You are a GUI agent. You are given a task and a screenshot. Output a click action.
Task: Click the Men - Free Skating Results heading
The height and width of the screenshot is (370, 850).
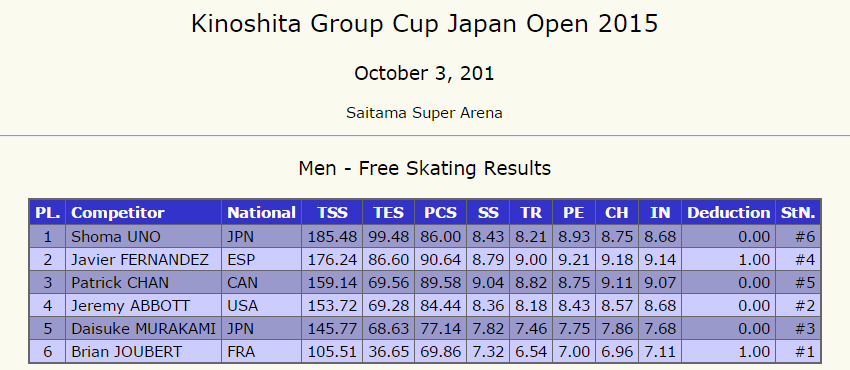click(424, 168)
